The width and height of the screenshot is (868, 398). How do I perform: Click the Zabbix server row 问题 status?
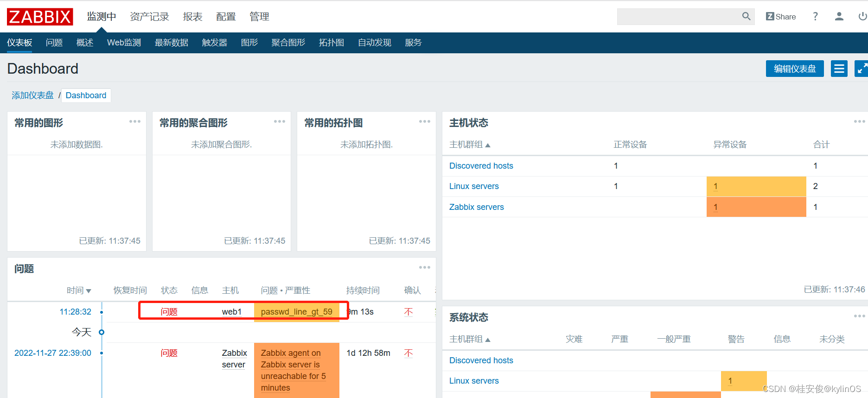[x=169, y=353]
